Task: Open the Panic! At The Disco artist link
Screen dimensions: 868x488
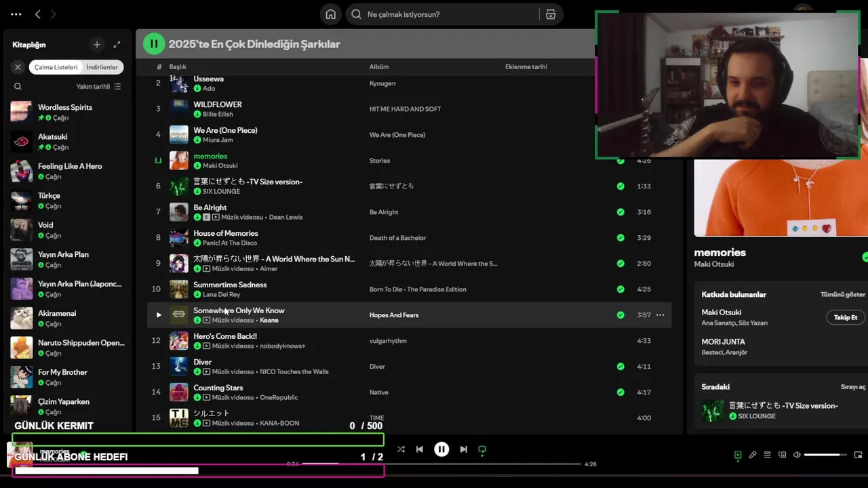Action: (230, 243)
